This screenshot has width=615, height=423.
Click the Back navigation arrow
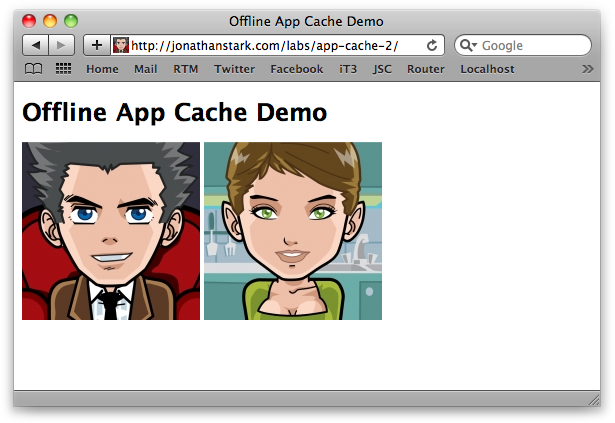pyautogui.click(x=35, y=45)
